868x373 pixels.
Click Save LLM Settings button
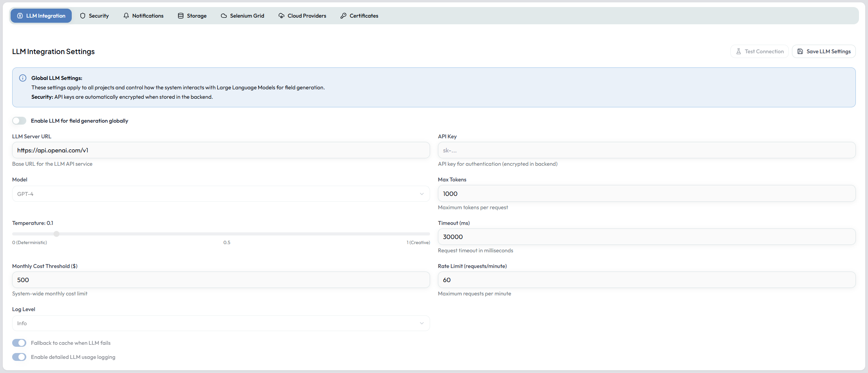coord(824,51)
